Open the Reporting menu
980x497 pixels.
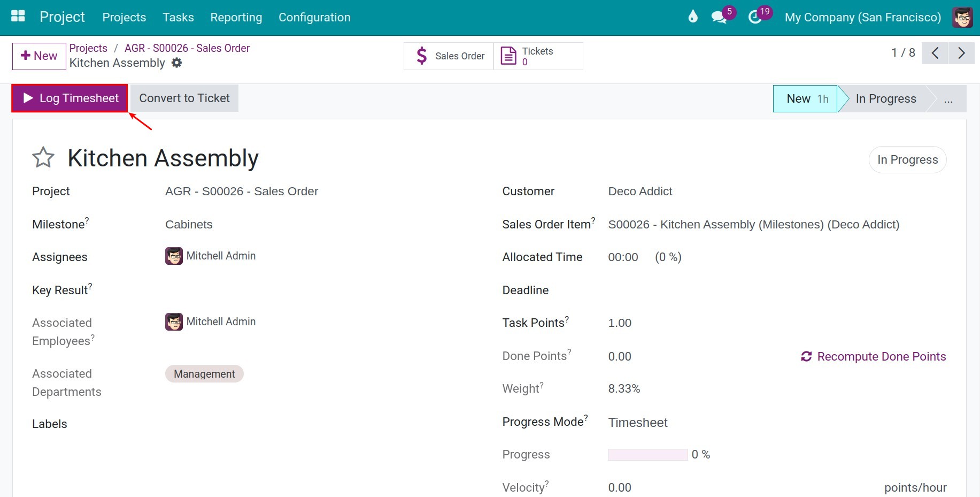[x=236, y=17]
